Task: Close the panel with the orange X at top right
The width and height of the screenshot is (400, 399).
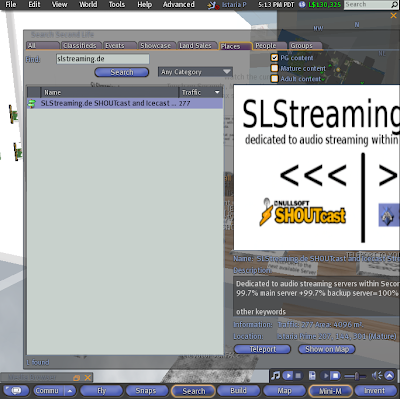Action: coord(393,16)
